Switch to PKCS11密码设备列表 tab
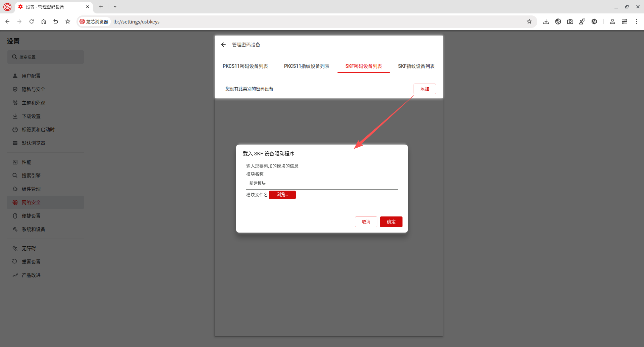This screenshot has height=347, width=644. [245, 66]
